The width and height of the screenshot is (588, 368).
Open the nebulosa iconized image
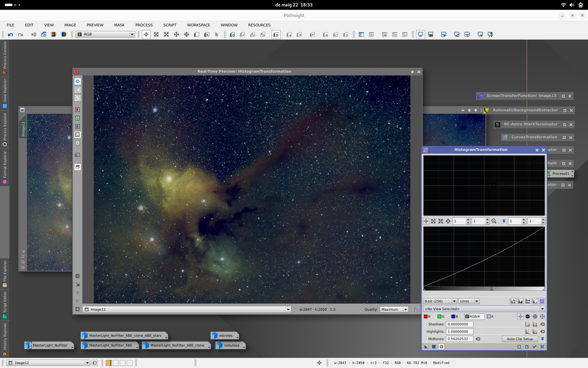(230, 345)
